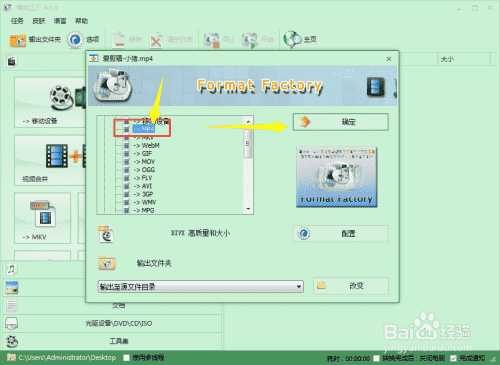This screenshot has width=500, height=365.
Task: Toggle shutdown after conversion checkbox
Action: (376, 358)
